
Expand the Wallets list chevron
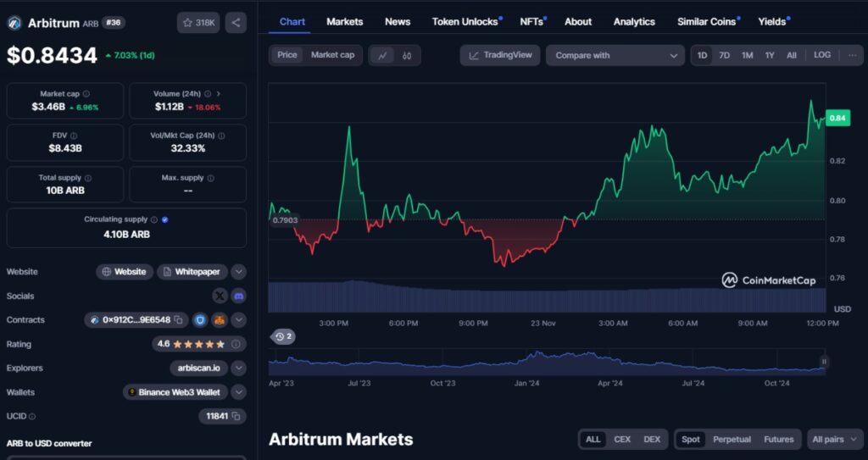pyautogui.click(x=238, y=392)
